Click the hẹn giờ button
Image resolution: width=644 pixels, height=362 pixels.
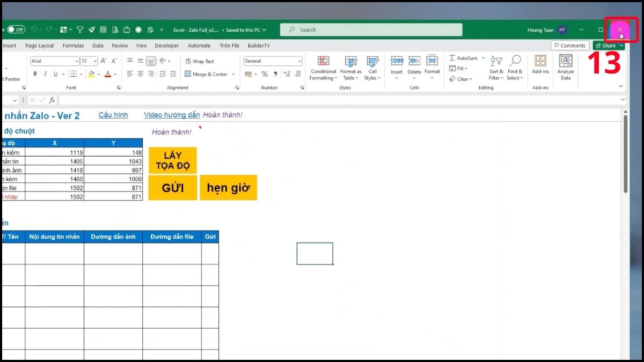pos(228,188)
